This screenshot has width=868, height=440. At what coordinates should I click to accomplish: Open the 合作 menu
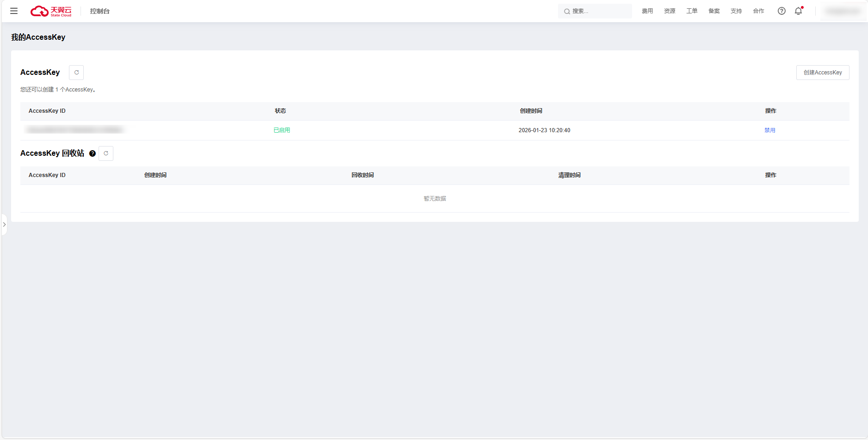(x=758, y=11)
